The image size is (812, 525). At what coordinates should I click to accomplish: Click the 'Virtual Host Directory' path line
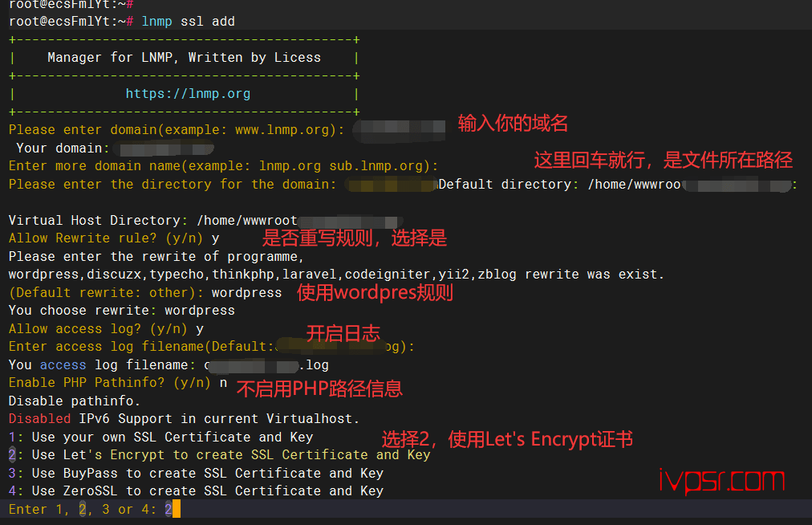(x=205, y=221)
